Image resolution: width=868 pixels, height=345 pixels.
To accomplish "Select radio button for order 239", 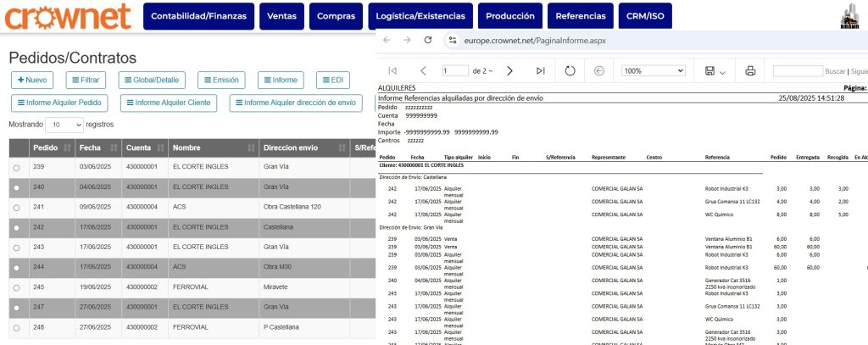I will pyautogui.click(x=16, y=168).
